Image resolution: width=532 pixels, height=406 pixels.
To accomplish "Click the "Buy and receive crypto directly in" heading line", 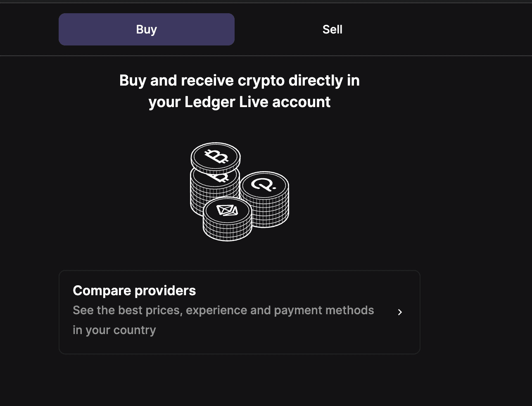I will click(x=239, y=80).
